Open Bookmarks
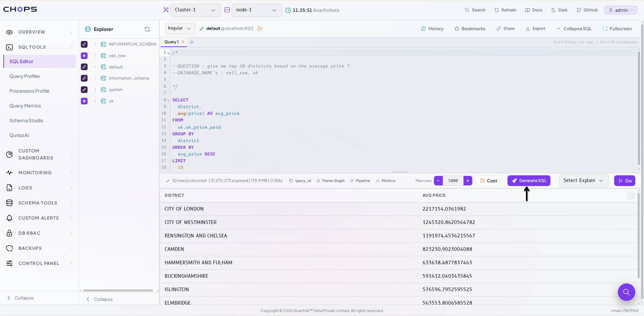The height and width of the screenshot is (316, 644). point(470,29)
